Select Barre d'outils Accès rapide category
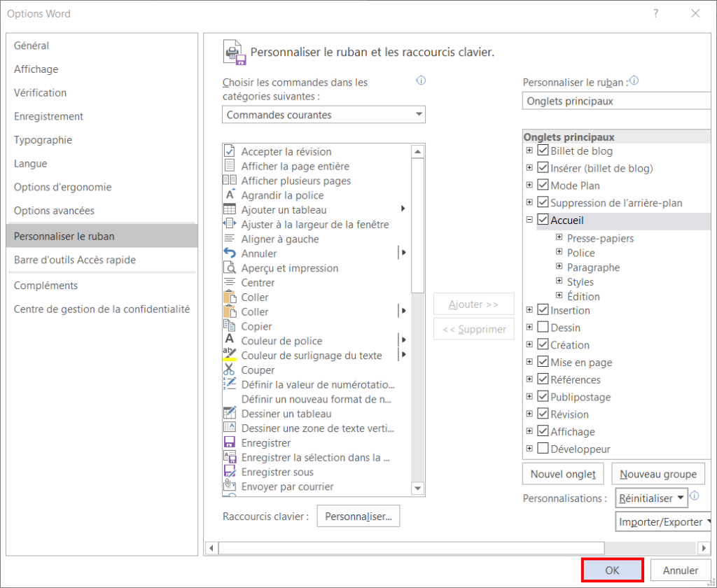 pyautogui.click(x=102, y=260)
